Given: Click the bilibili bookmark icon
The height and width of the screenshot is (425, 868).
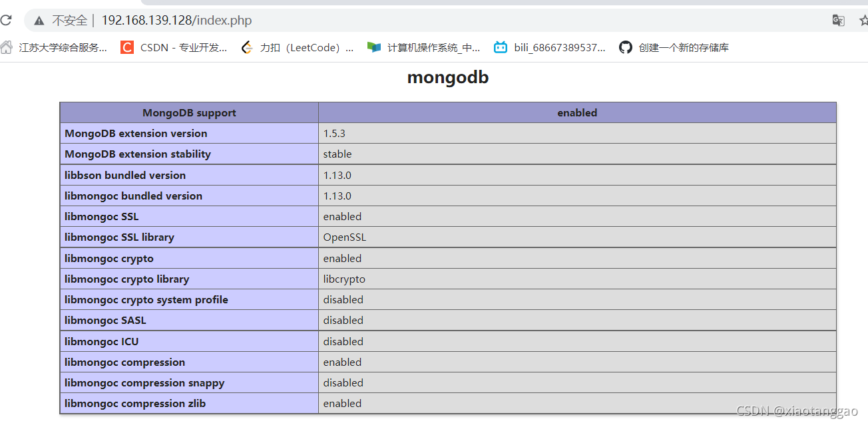Looking at the screenshot, I should (x=501, y=47).
